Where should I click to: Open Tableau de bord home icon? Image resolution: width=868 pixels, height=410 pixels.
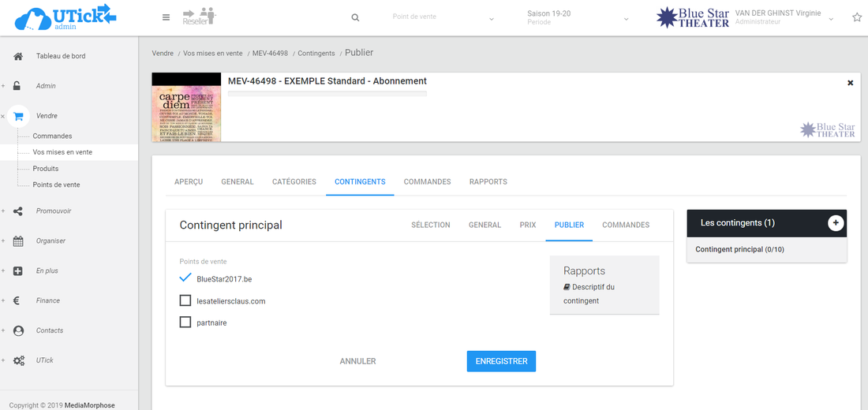coord(18,56)
